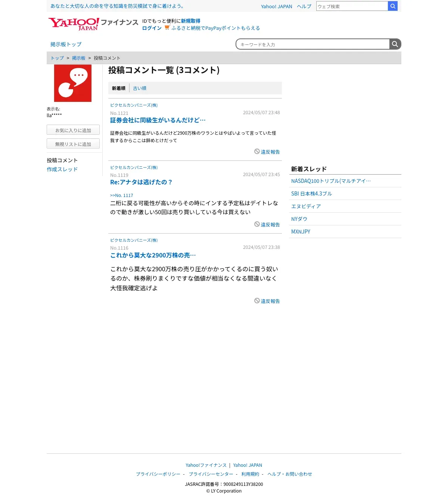This screenshot has width=448, height=503.
Task: Open the Yahoo! JAPAN link in top bar
Action: tap(277, 6)
